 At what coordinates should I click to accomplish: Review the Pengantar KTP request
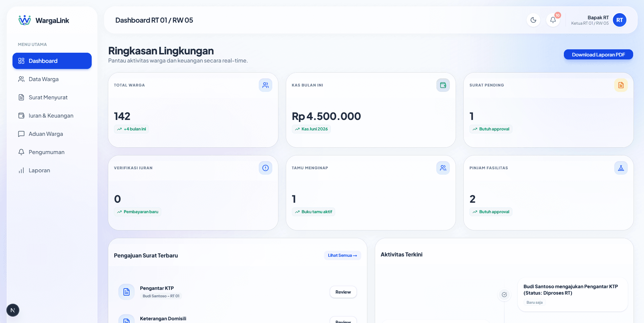click(x=343, y=292)
